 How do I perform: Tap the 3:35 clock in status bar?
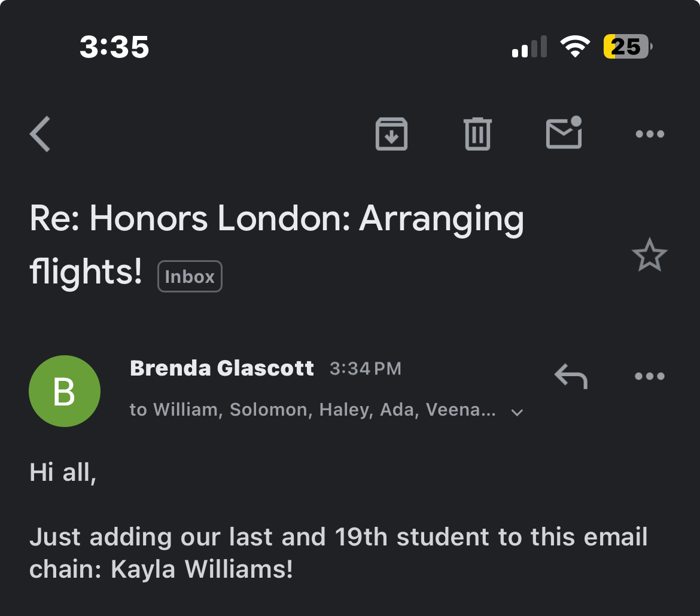coord(114,47)
